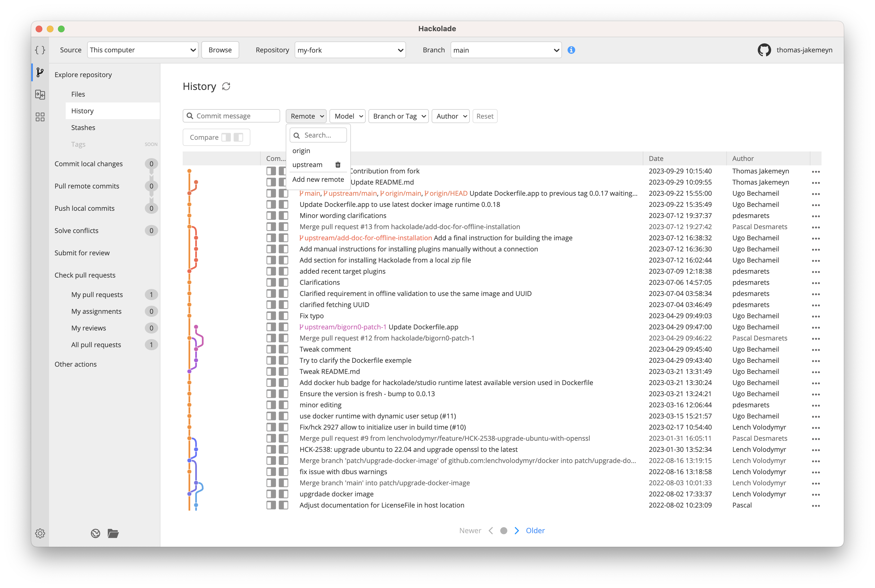Open the curly braces model view icon
The image size is (875, 588).
point(40,50)
